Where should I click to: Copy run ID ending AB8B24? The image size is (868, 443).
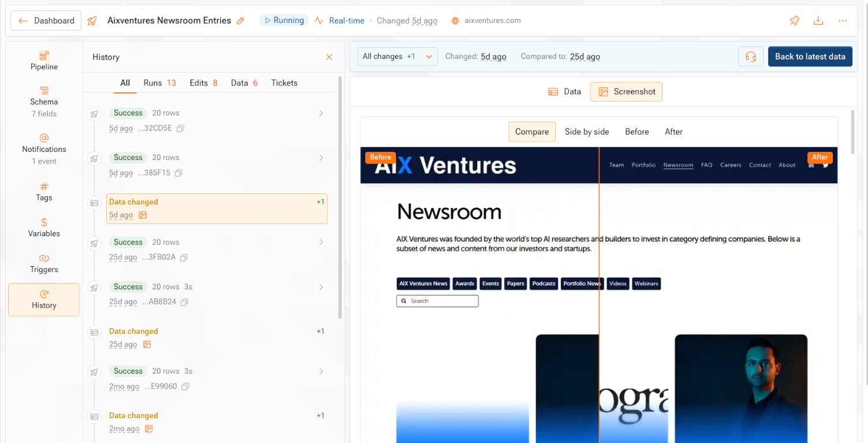click(x=184, y=302)
